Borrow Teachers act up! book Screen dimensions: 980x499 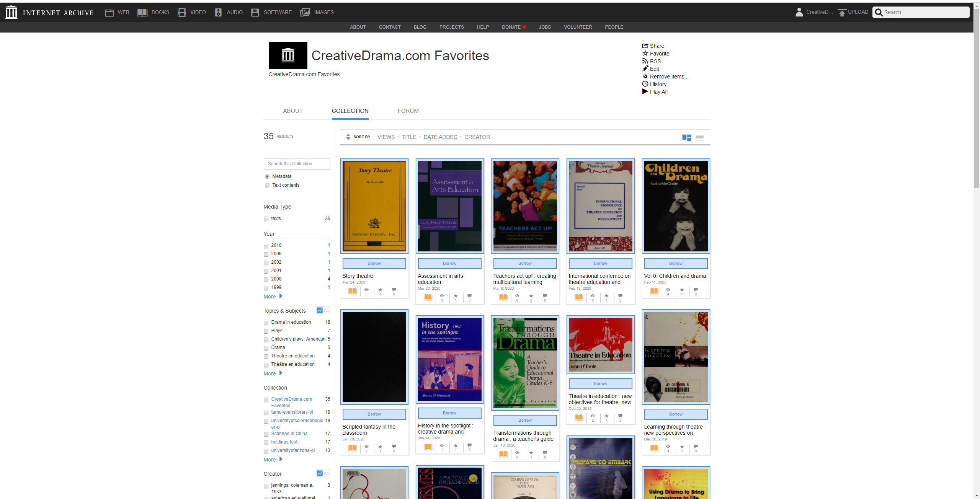(525, 263)
